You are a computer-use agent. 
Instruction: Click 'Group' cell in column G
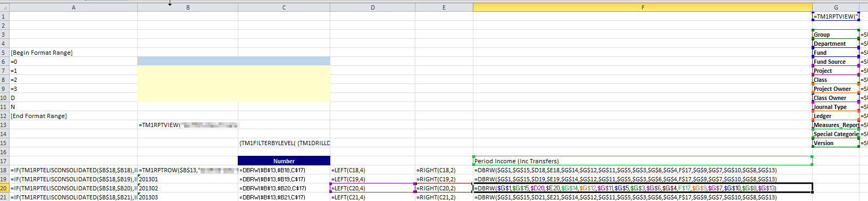(836, 35)
